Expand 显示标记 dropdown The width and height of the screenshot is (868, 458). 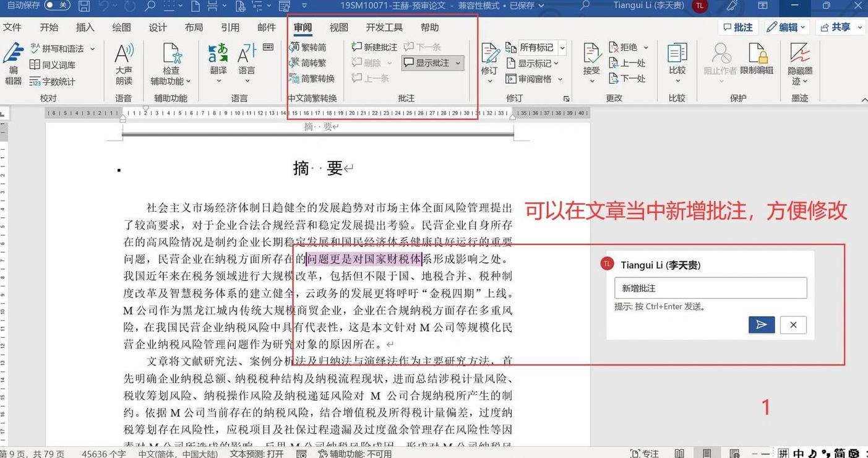coord(556,63)
